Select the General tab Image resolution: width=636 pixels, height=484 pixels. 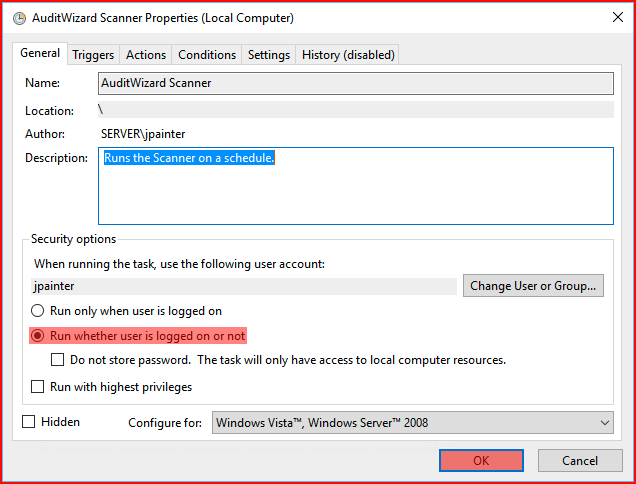point(40,53)
